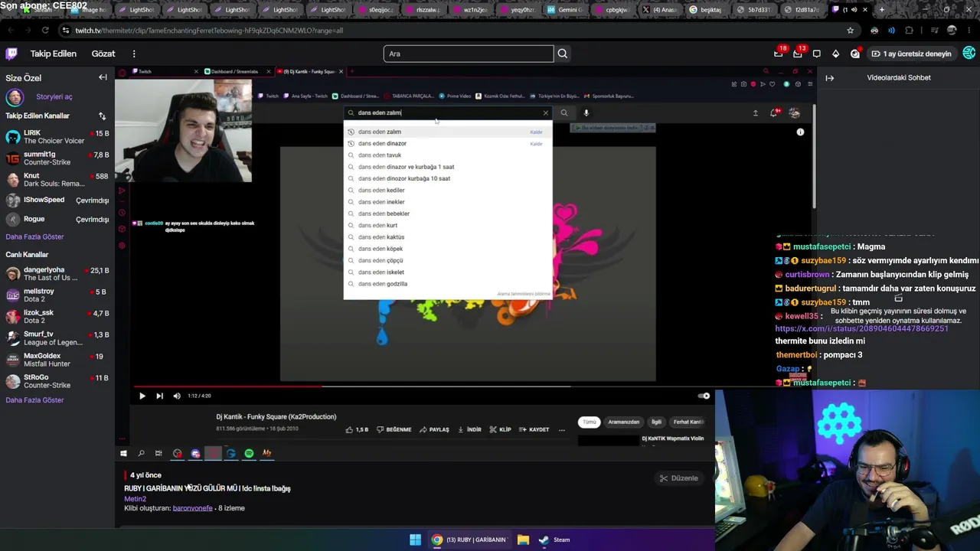Open the x.com status link in chat
This screenshot has height=551, width=980.
click(x=861, y=328)
